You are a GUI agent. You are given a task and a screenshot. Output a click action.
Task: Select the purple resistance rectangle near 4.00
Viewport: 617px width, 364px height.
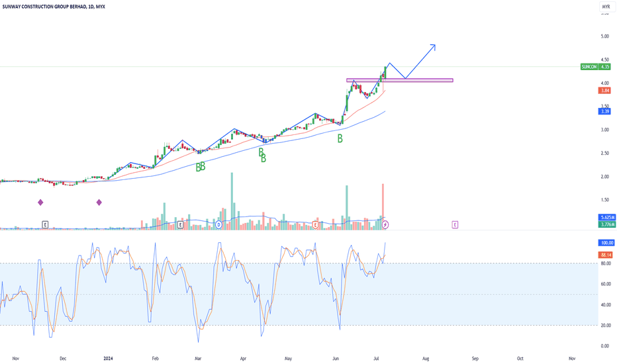point(400,80)
